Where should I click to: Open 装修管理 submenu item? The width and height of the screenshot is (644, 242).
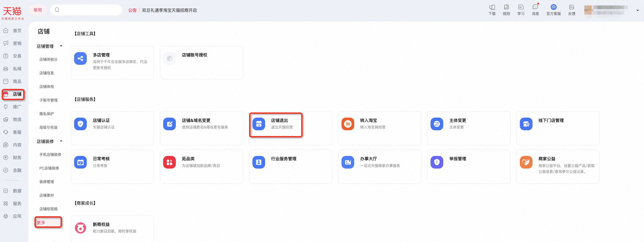point(46,182)
